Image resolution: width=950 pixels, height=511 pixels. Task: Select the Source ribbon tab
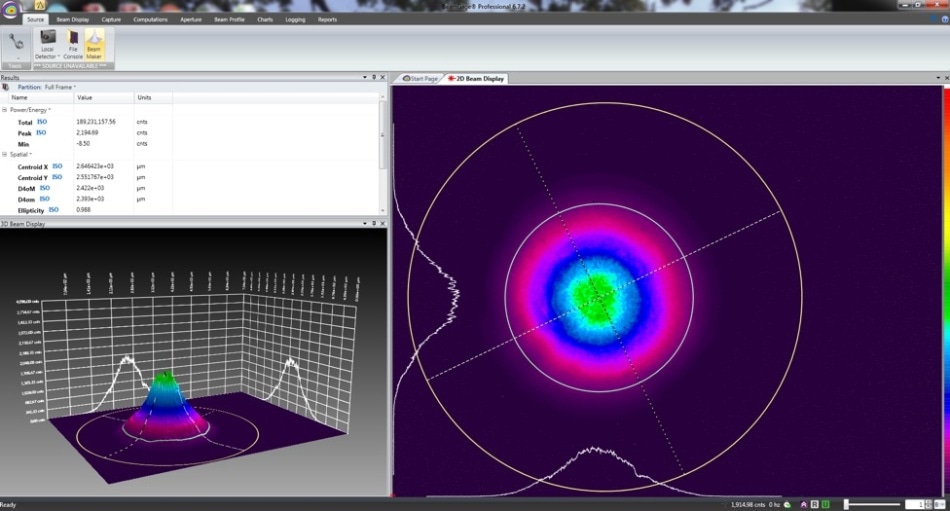35,19
